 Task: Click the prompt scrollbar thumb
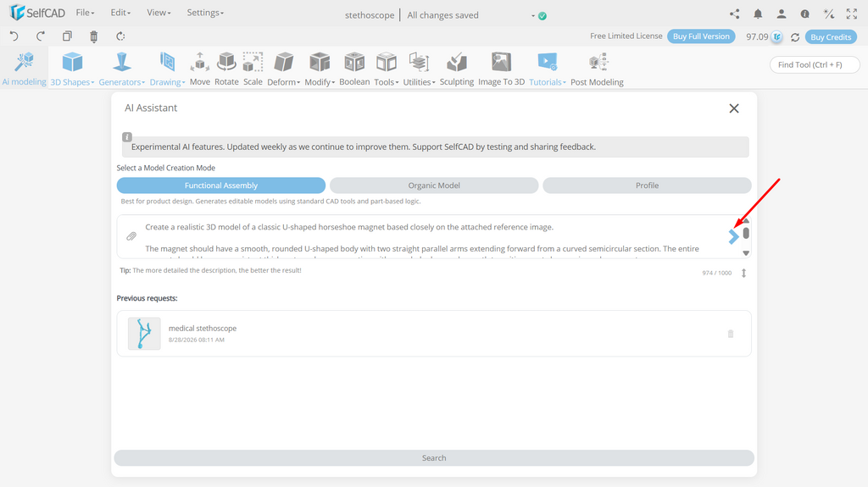point(746,234)
